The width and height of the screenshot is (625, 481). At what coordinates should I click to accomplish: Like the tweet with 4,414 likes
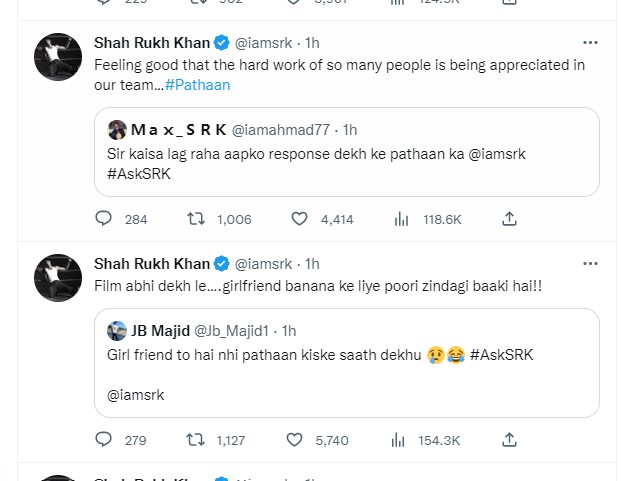299,219
